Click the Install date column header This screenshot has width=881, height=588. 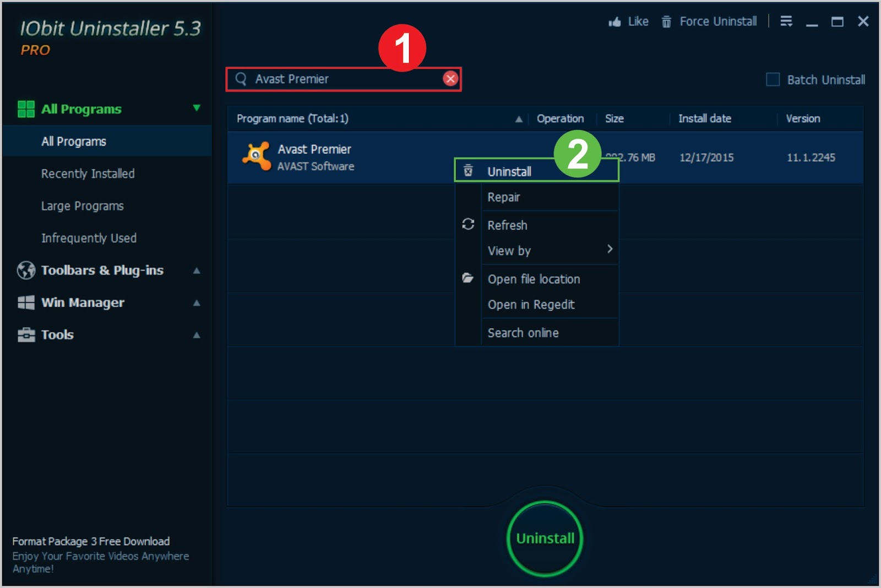click(x=704, y=118)
